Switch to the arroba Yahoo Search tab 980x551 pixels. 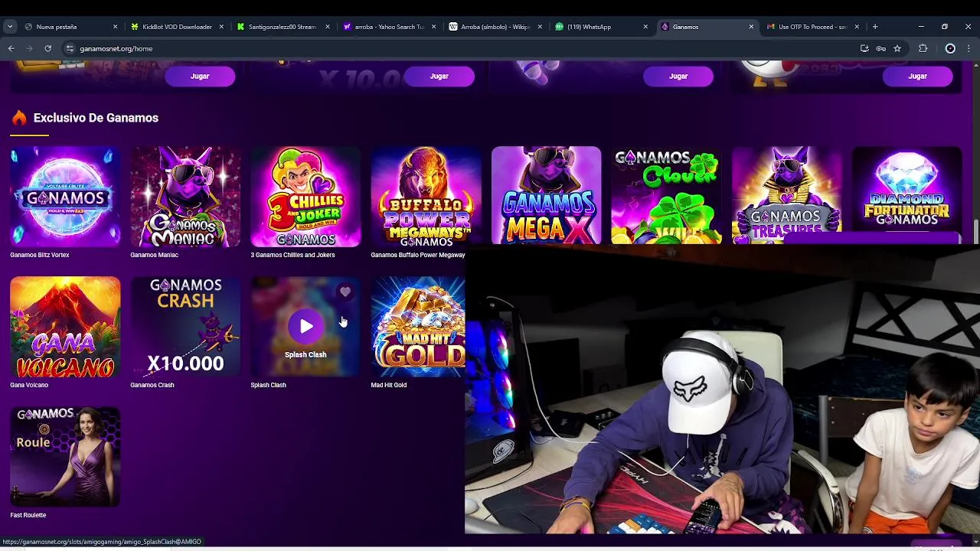(389, 27)
